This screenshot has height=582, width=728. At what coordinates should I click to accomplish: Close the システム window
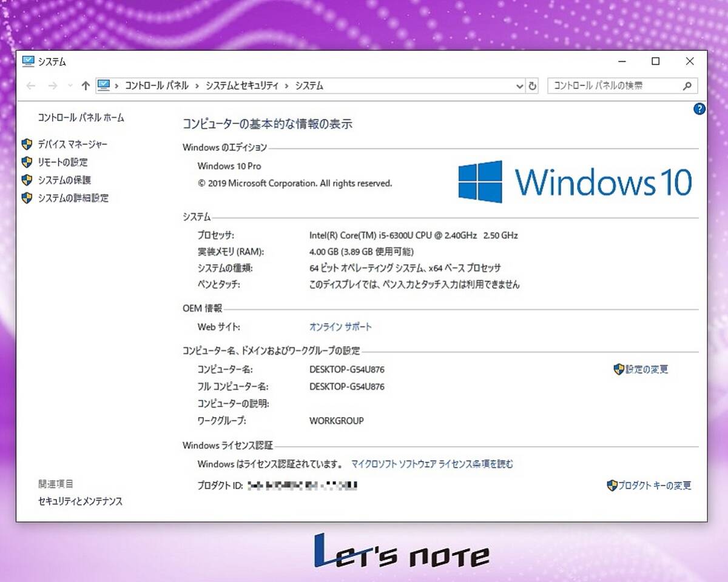[690, 61]
